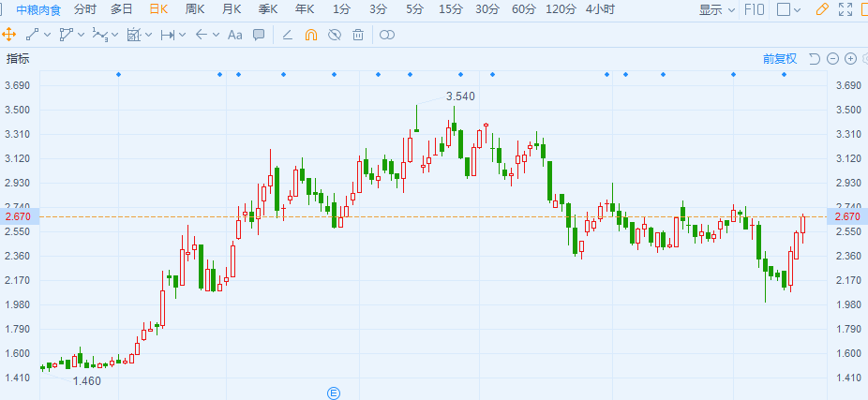The image size is (868, 400).
Task: Open the 指标 indicators button
Action: (x=18, y=59)
